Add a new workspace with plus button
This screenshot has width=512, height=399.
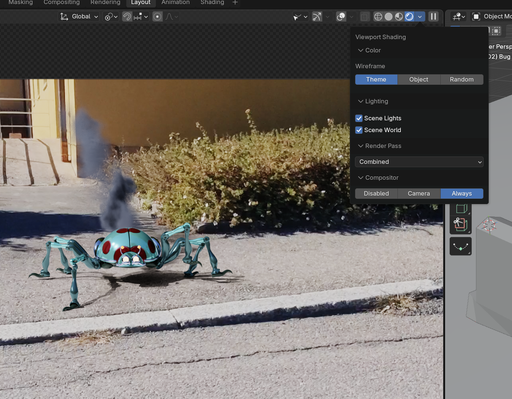[x=235, y=2]
